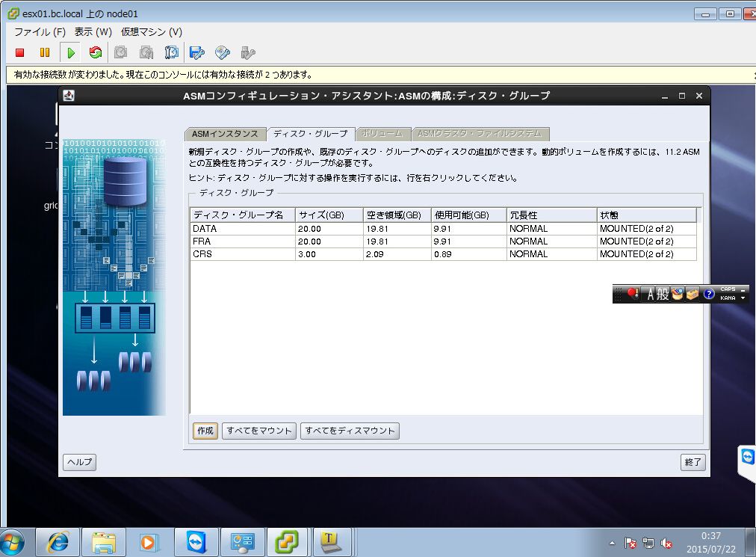Open the ファイル (F) menu
The image size is (756, 557).
pyautogui.click(x=40, y=32)
